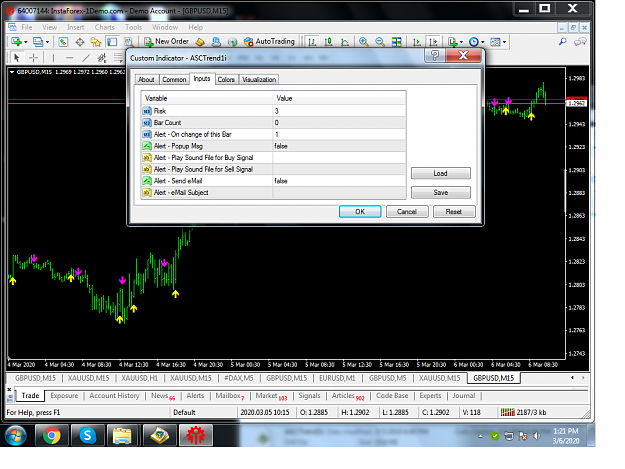This screenshot has height=469, width=625.
Task: Click the Reset button
Action: (454, 212)
